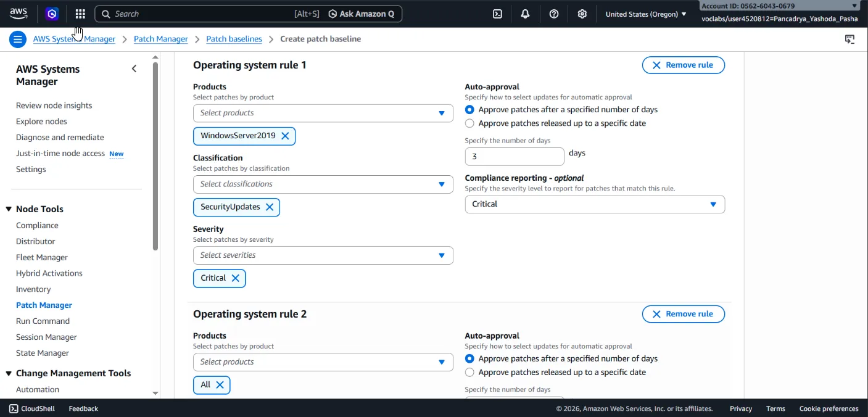This screenshot has height=417, width=868.
Task: Go to AWS Systems Manager breadcrumb
Action: (x=74, y=39)
